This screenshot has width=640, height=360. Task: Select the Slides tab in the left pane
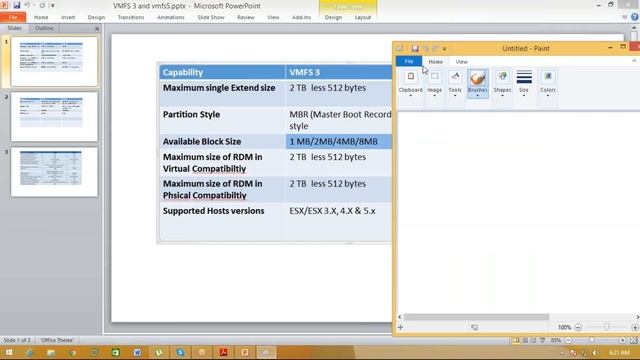pos(14,28)
